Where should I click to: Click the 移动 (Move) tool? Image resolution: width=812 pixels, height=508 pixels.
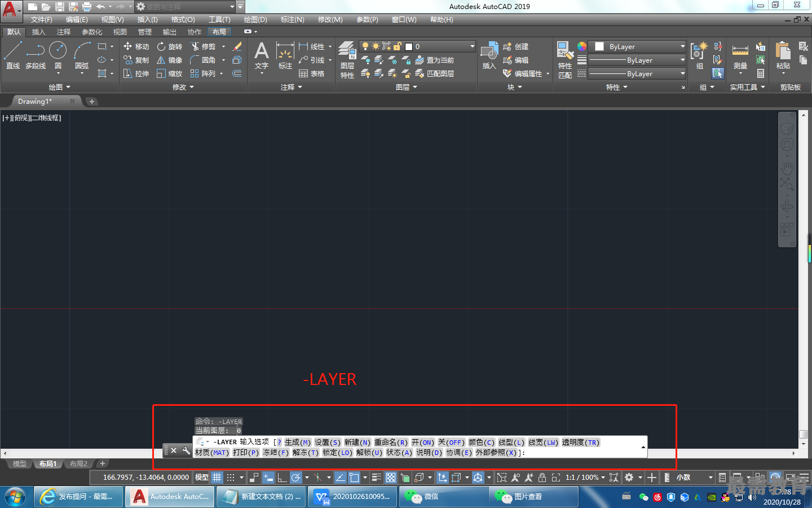tap(136, 46)
